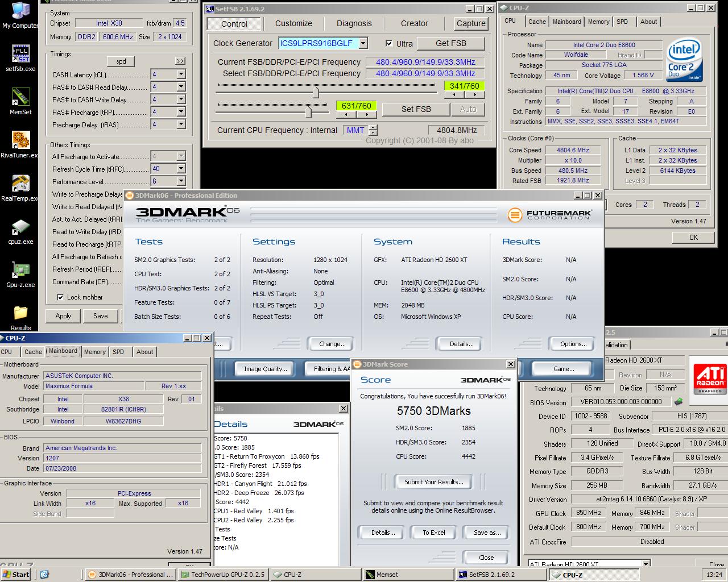728x582 pixels.
Task: Open Memory tab in mainboard CPU-Z window
Action: click(x=94, y=352)
